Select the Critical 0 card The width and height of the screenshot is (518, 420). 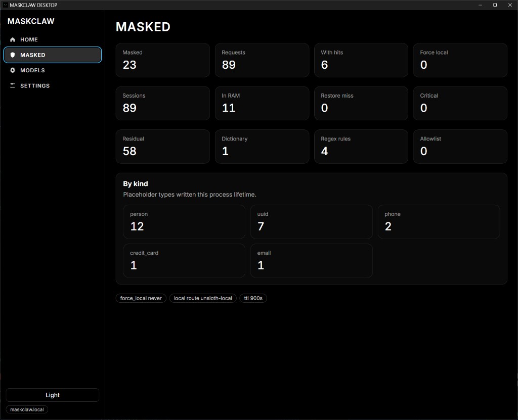tap(460, 103)
